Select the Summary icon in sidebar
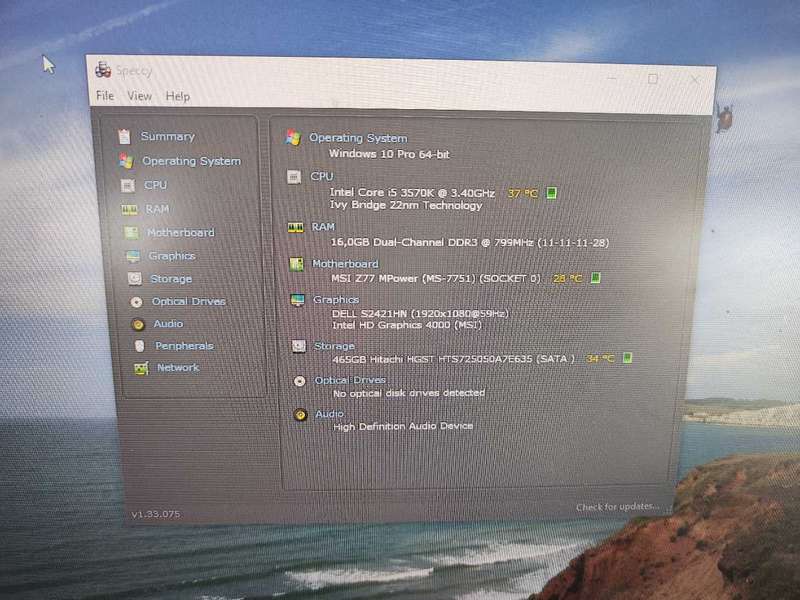This screenshot has height=600, width=800. point(124,137)
